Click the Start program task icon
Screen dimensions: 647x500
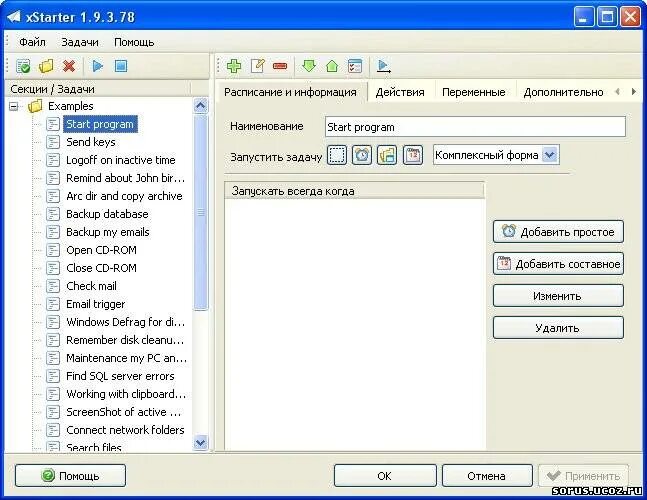pyautogui.click(x=53, y=124)
